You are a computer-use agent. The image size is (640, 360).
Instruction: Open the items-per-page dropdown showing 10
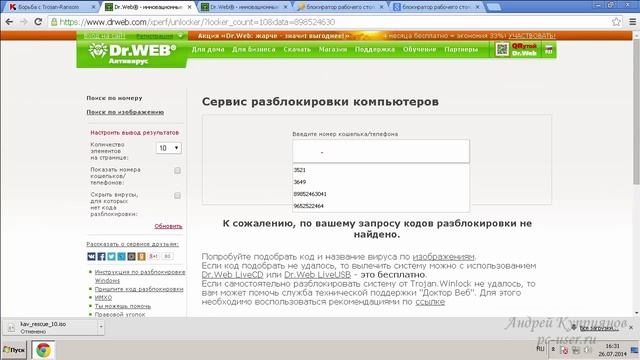pyautogui.click(x=169, y=148)
